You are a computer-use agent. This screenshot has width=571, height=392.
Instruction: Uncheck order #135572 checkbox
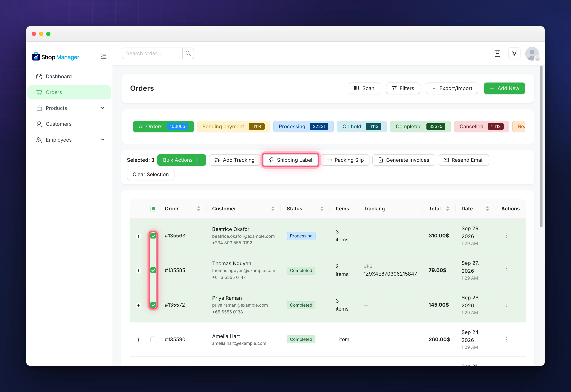pos(153,305)
